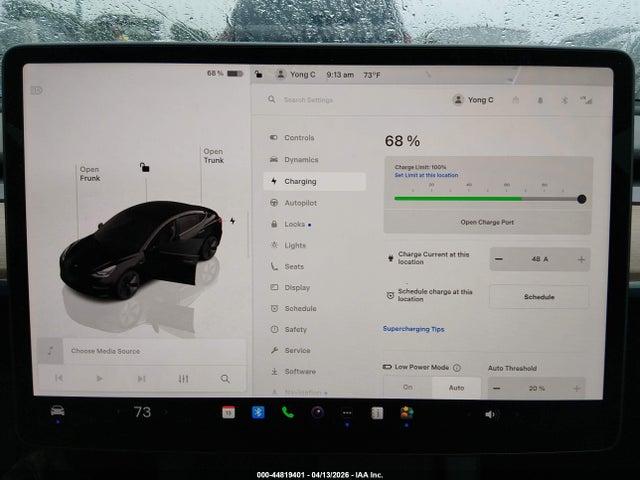Tap the volume speaker icon
The image size is (640, 480).
pyautogui.click(x=490, y=414)
